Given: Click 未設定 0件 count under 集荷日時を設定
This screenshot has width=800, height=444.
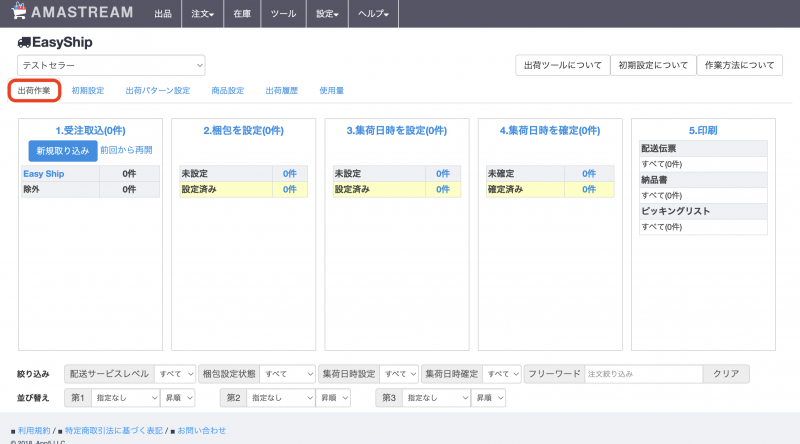Looking at the screenshot, I should 442,174.
